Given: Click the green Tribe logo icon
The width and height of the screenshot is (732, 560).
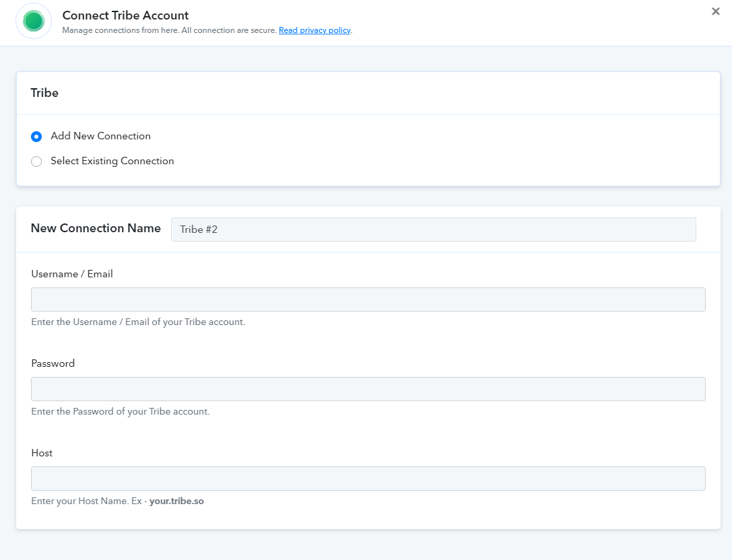Looking at the screenshot, I should coord(34,22).
